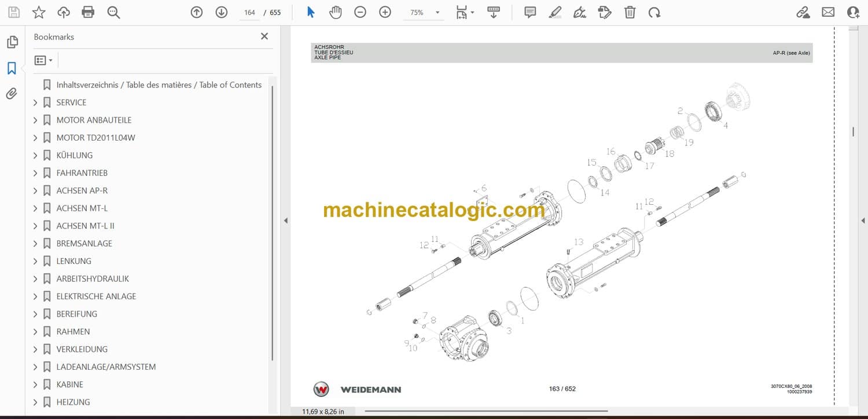The width and height of the screenshot is (868, 419).
Task: Click the delete trash icon
Action: (x=630, y=12)
